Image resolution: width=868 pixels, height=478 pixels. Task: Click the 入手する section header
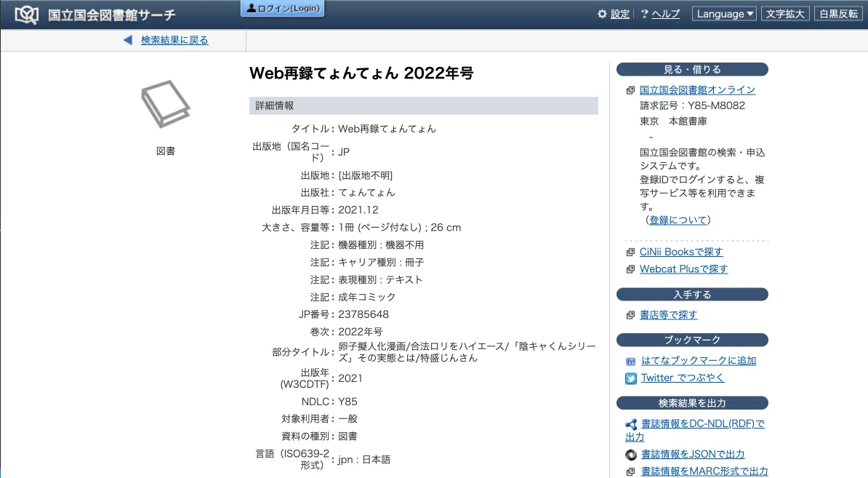pos(692,295)
